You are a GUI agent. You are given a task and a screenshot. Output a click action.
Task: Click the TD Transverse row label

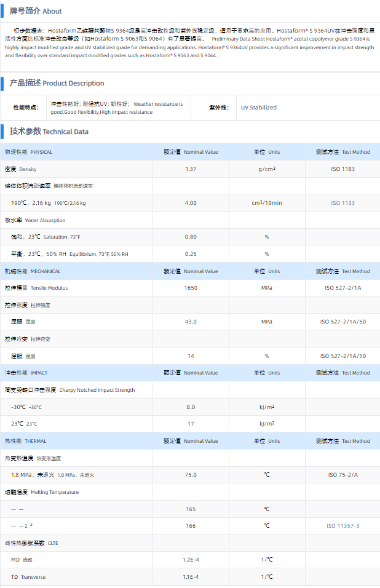(28, 577)
